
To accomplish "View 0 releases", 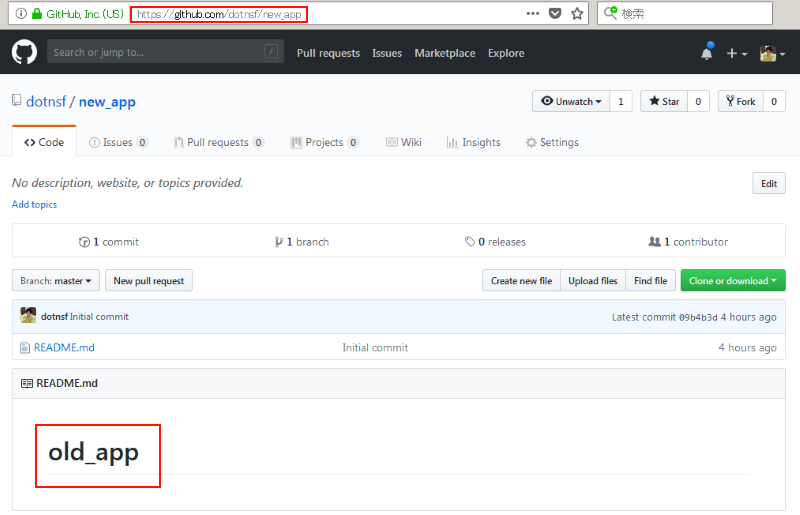I will (x=495, y=242).
